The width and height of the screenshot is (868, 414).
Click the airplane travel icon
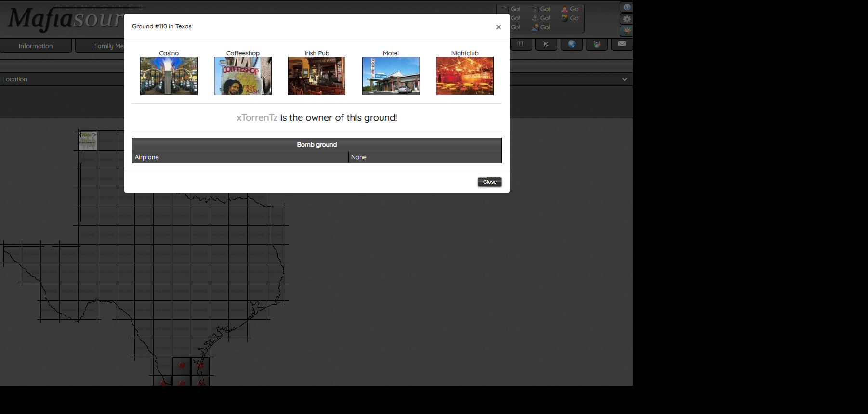pos(546,44)
